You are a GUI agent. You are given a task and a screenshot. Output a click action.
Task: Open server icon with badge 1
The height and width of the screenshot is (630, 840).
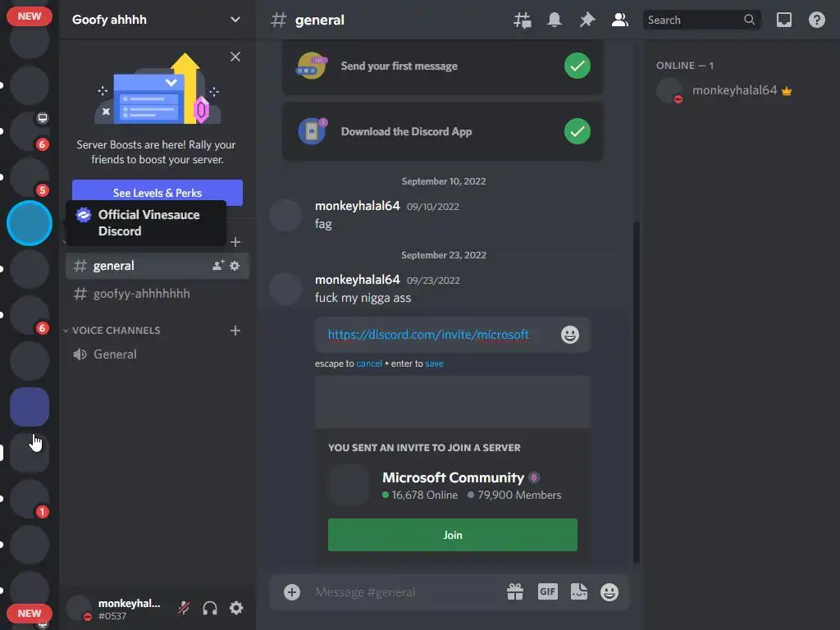pos(30,499)
